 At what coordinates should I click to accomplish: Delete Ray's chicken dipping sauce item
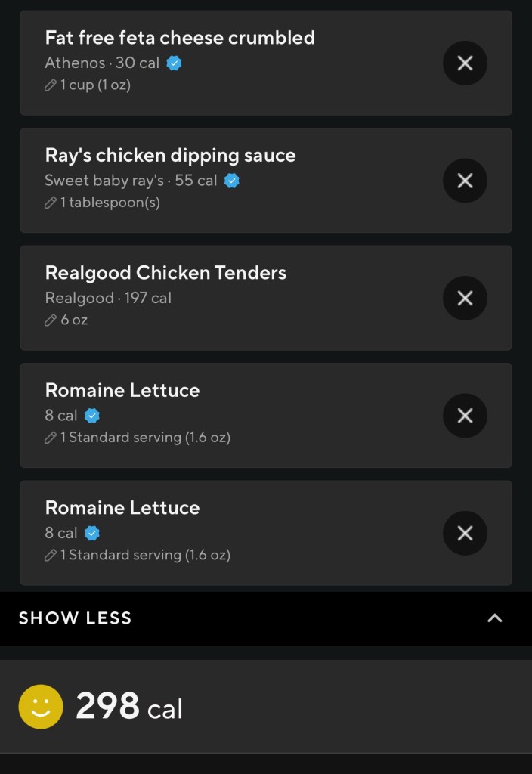pos(465,181)
